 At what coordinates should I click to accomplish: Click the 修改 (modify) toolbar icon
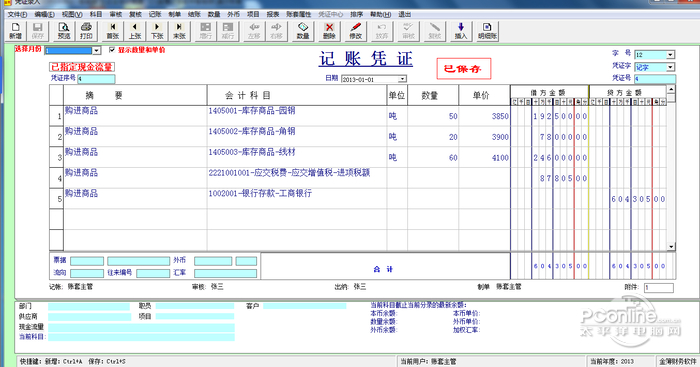pyautogui.click(x=355, y=31)
